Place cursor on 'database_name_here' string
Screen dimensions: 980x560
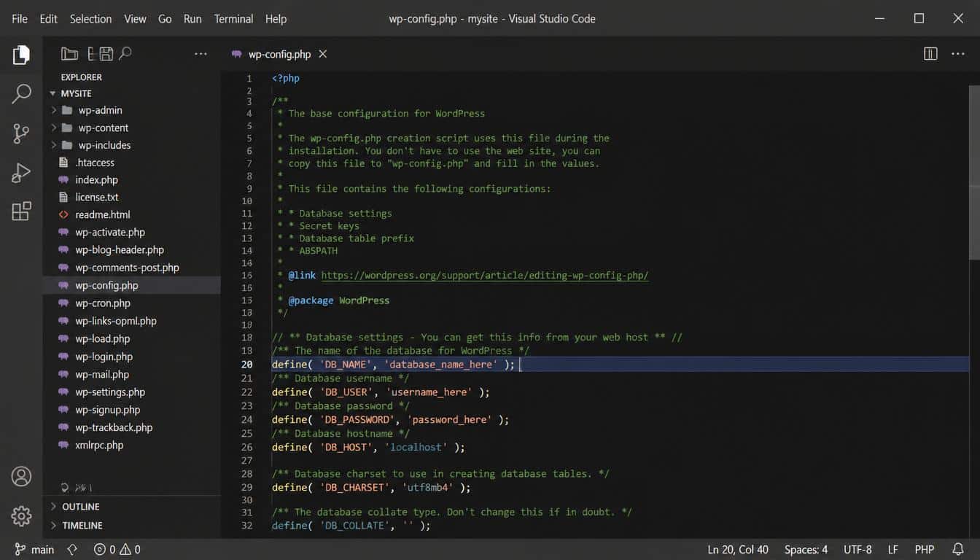point(442,364)
